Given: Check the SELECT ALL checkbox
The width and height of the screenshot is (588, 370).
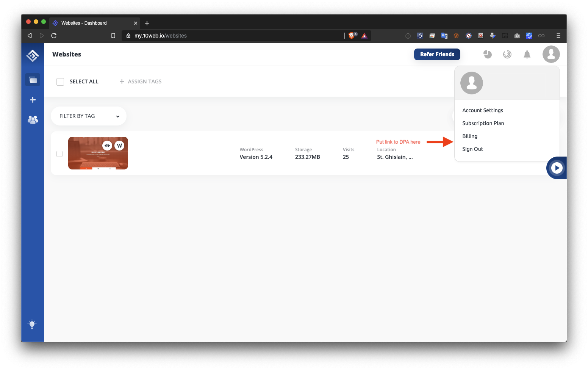Looking at the screenshot, I should 60,82.
